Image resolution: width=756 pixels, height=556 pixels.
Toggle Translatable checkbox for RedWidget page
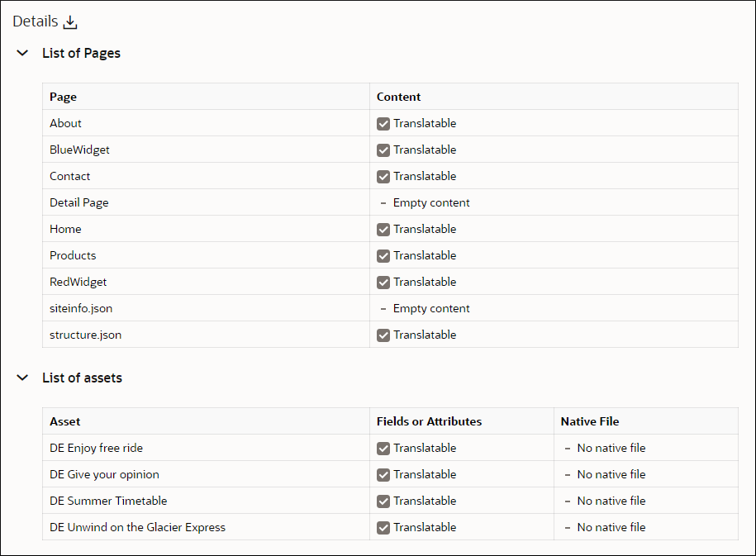383,282
